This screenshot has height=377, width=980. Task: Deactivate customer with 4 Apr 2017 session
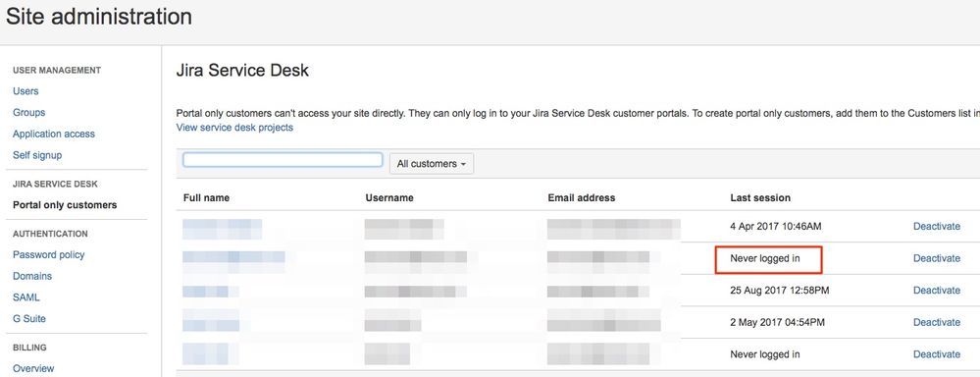936,227
